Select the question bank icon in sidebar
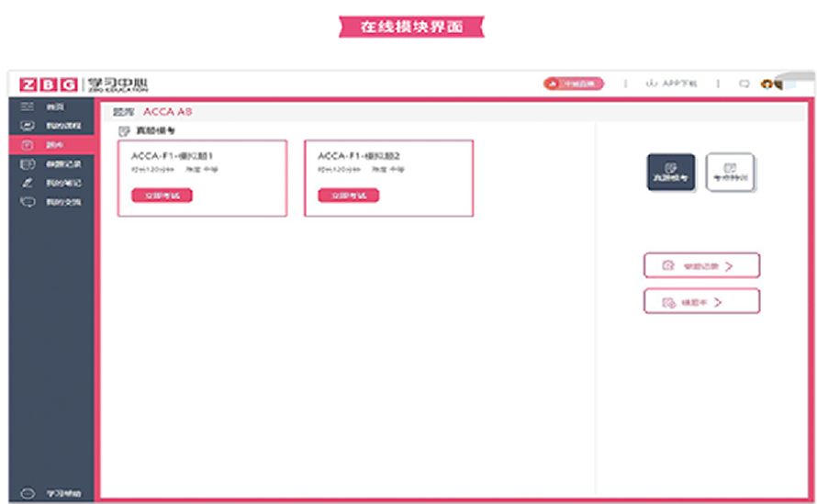Viewport: 817px width, 504px height. point(28,145)
